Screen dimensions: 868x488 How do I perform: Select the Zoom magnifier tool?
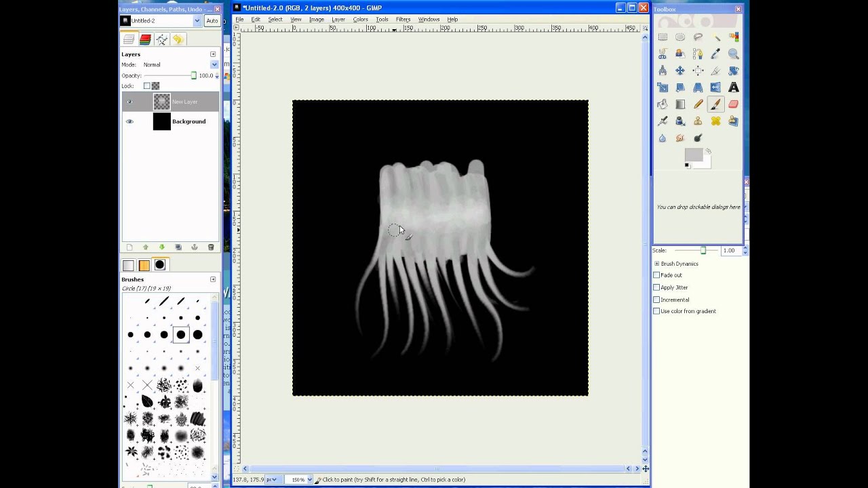[x=733, y=54]
